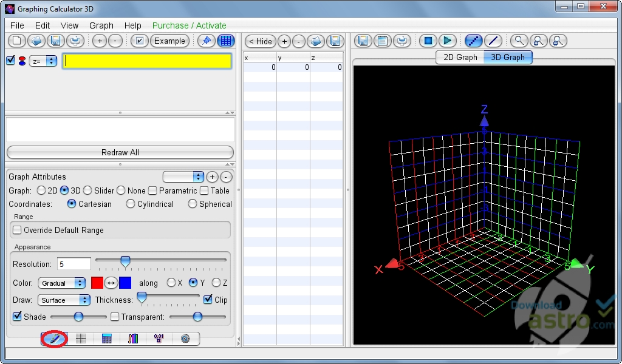The height and width of the screenshot is (364, 622).
Task: Click the pin icon in the equation toolbar
Action: (x=207, y=41)
